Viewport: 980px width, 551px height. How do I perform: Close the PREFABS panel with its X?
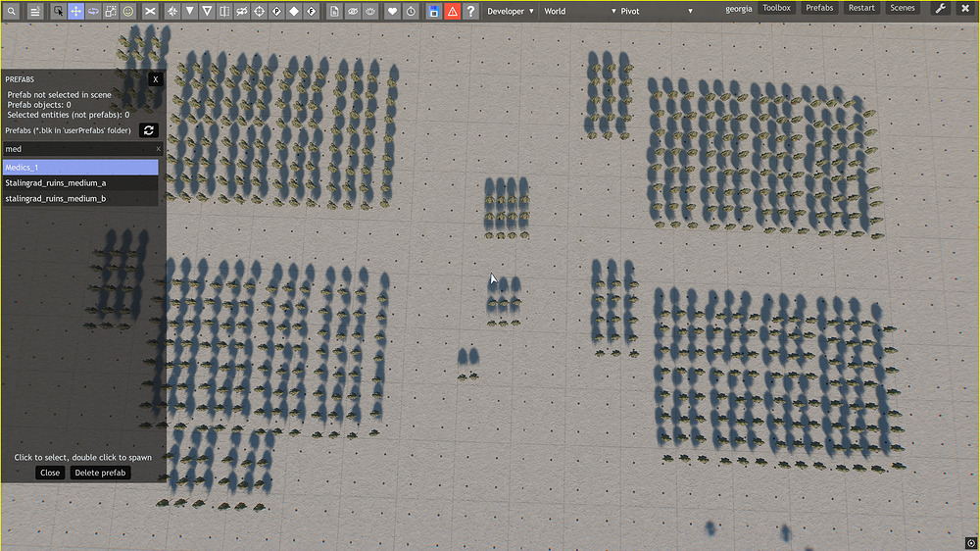pos(156,79)
